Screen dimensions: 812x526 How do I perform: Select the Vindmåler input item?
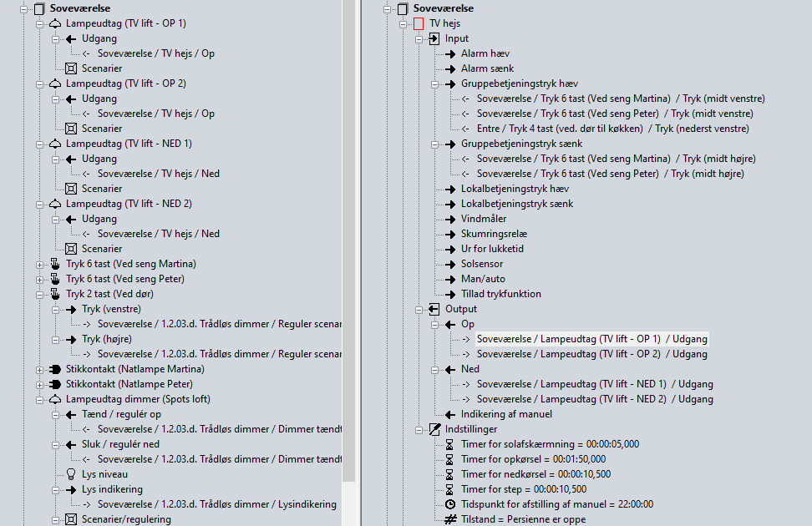(x=484, y=219)
